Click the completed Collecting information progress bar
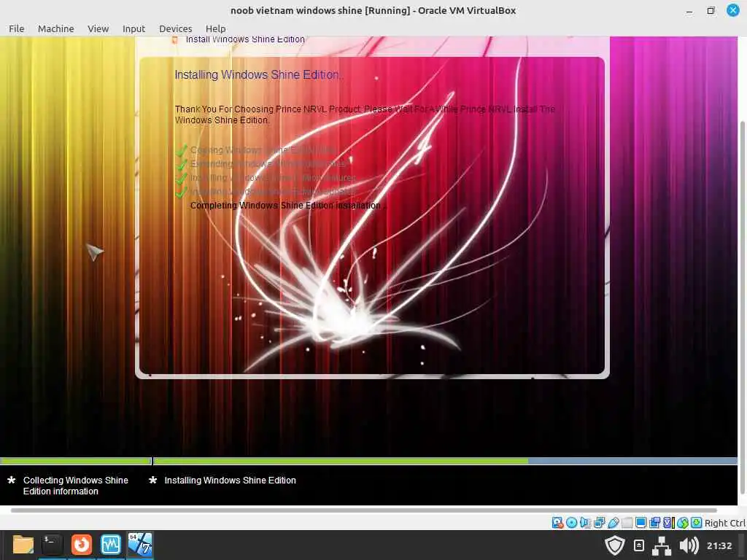The height and width of the screenshot is (560, 747). [75, 461]
